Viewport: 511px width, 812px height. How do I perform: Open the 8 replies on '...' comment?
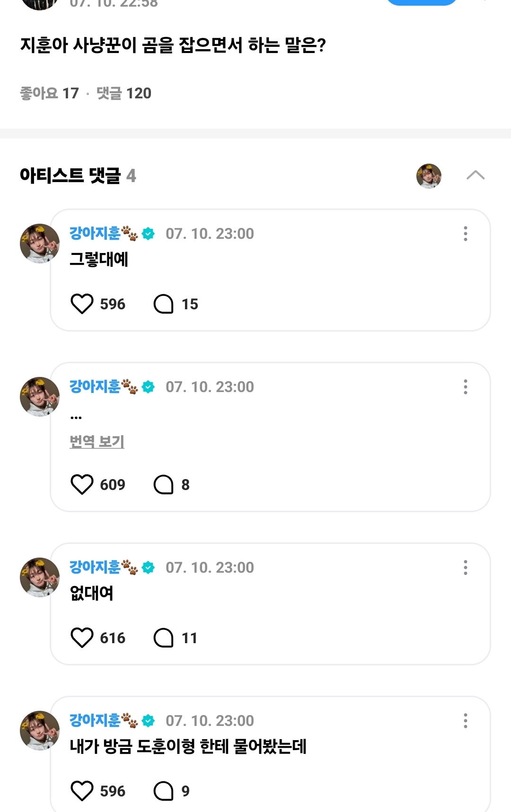[x=164, y=485]
